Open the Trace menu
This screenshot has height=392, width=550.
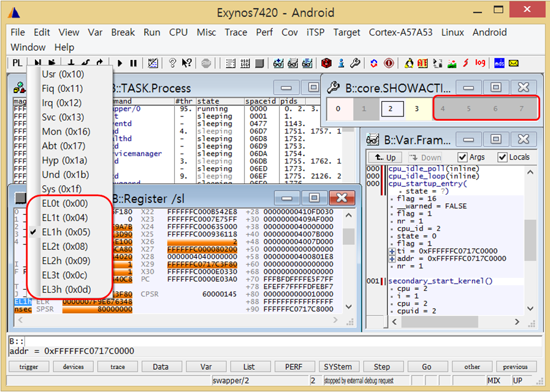click(x=235, y=32)
